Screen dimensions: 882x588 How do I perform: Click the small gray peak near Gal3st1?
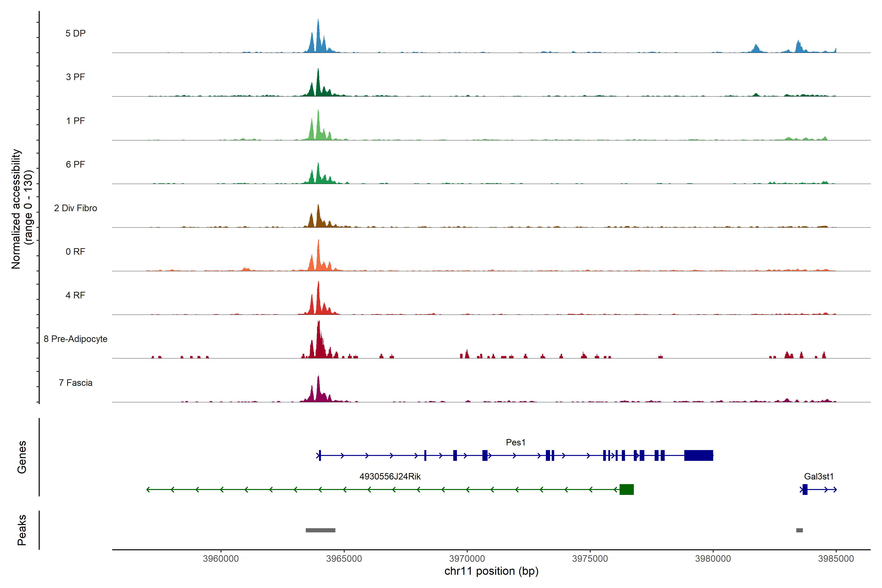coord(799,530)
